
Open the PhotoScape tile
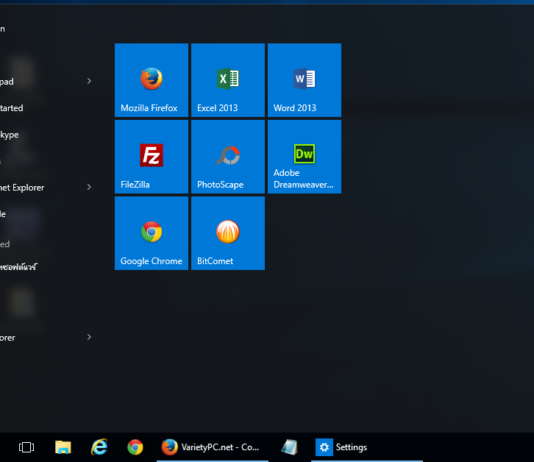coord(228,157)
